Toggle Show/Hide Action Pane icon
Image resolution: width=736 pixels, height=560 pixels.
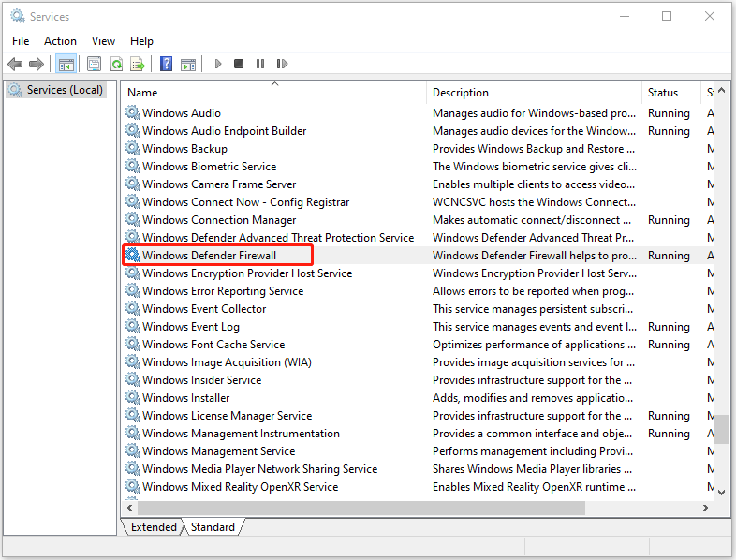click(188, 64)
